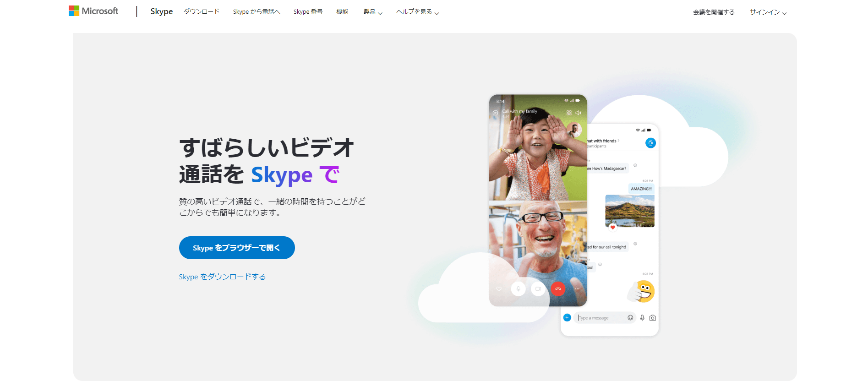868x386 pixels.
Task: Click the more options dots on call screen
Action: point(577,289)
